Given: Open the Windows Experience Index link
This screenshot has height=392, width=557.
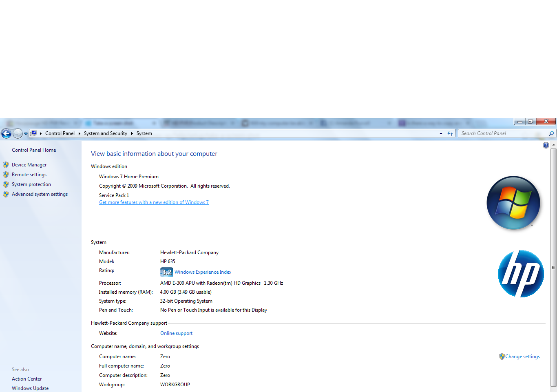Looking at the screenshot, I should tap(203, 272).
